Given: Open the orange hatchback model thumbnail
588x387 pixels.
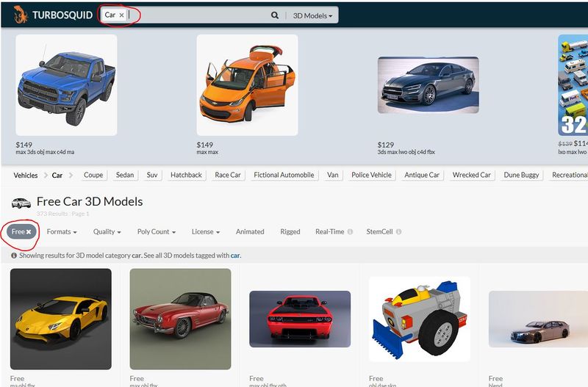Looking at the screenshot, I should click(247, 85).
